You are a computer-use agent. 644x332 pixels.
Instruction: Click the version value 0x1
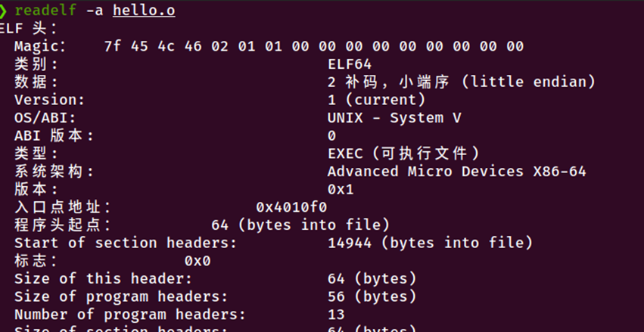[341, 189]
